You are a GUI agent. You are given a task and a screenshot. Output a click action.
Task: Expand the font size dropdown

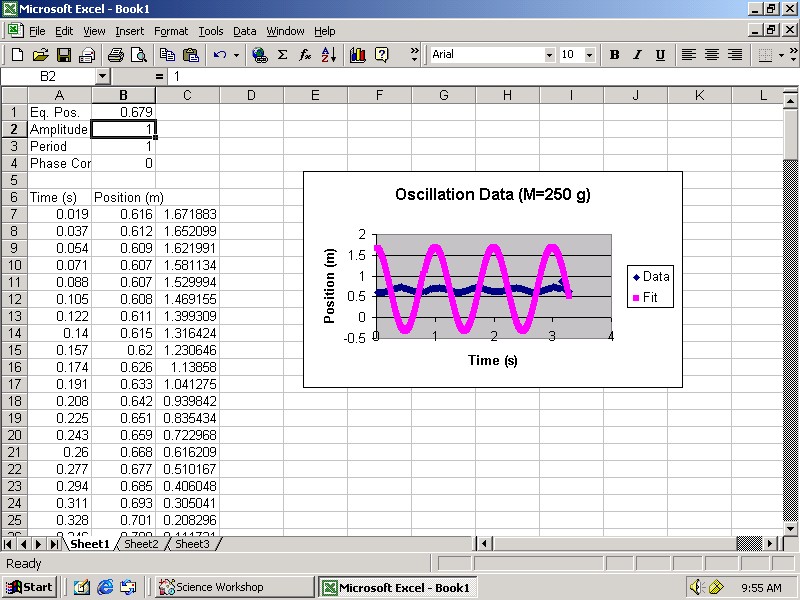[x=589, y=55]
